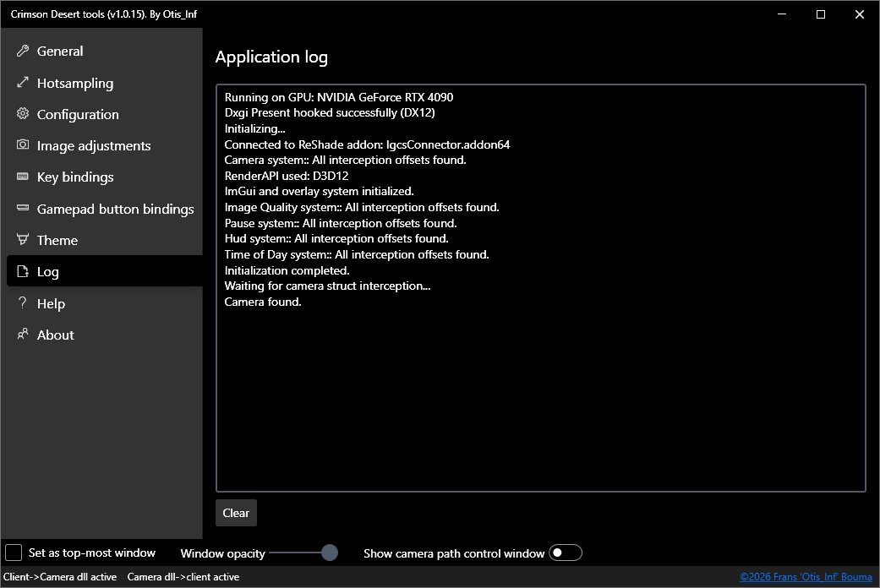
Task: Click the wrench icon beside General
Action: click(23, 51)
